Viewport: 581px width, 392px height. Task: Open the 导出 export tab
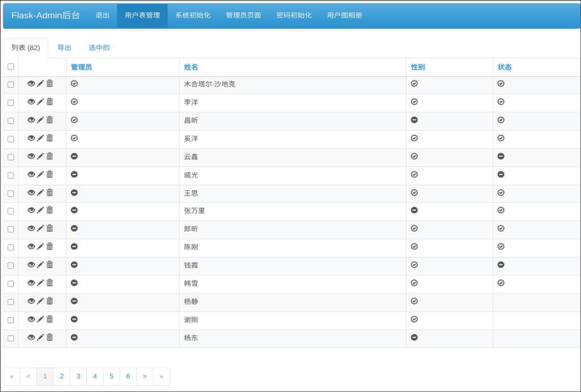[x=65, y=48]
